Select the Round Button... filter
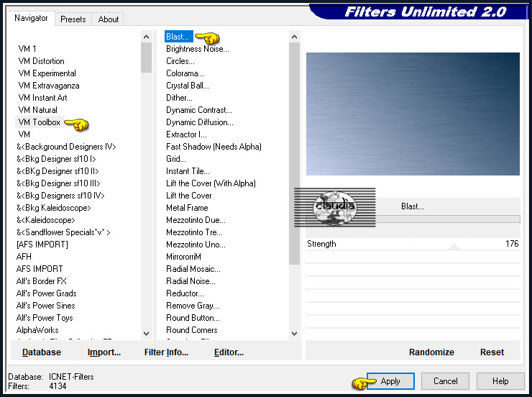Screen dimensions: 532x397 pyautogui.click(x=193, y=318)
